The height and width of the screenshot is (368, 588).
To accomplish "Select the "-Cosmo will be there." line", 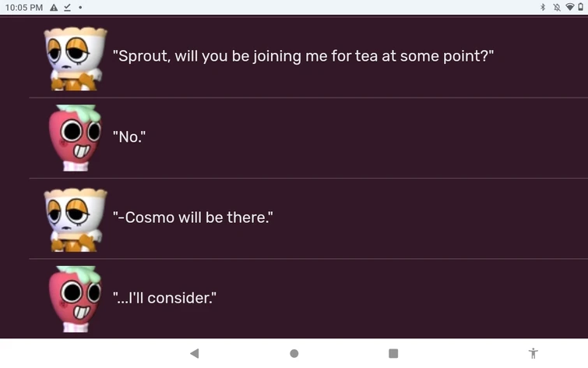I will pyautogui.click(x=193, y=218).
